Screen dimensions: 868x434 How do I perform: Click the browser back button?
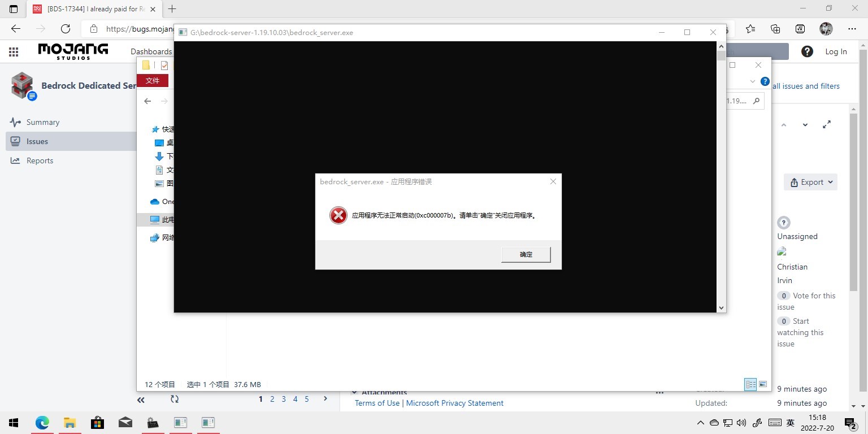pyautogui.click(x=16, y=29)
